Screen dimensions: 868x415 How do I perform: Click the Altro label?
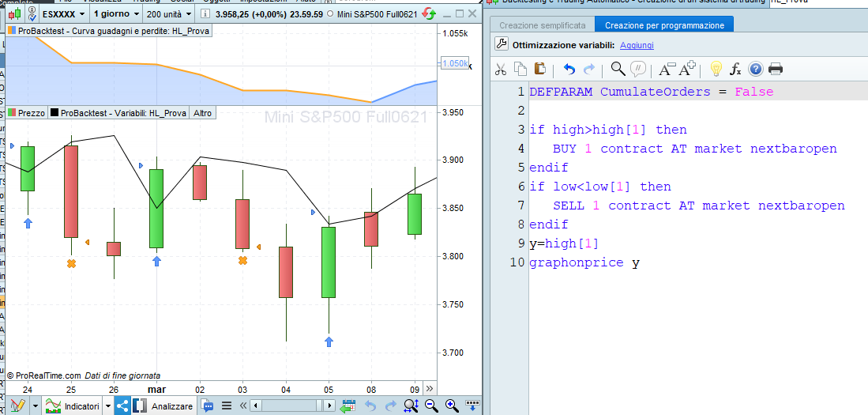(x=203, y=112)
